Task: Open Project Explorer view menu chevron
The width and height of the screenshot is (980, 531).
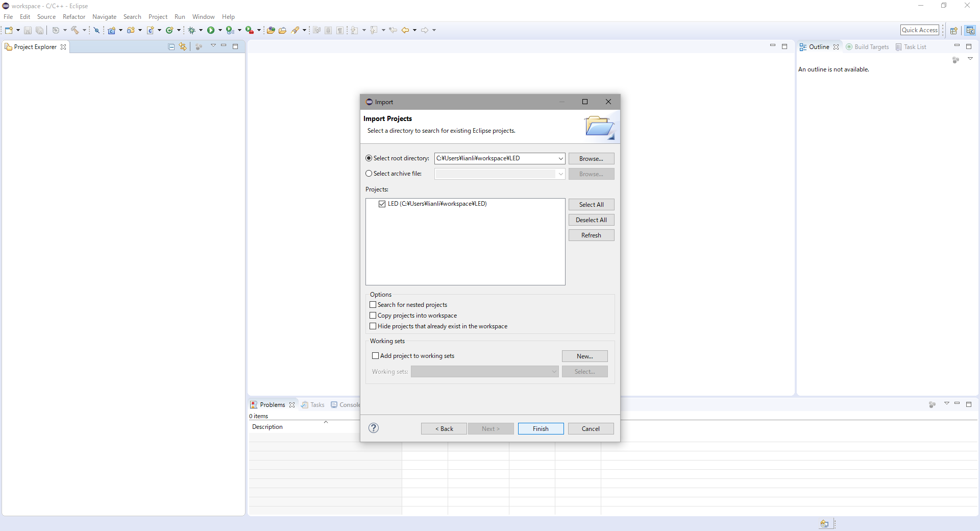Action: pos(213,46)
